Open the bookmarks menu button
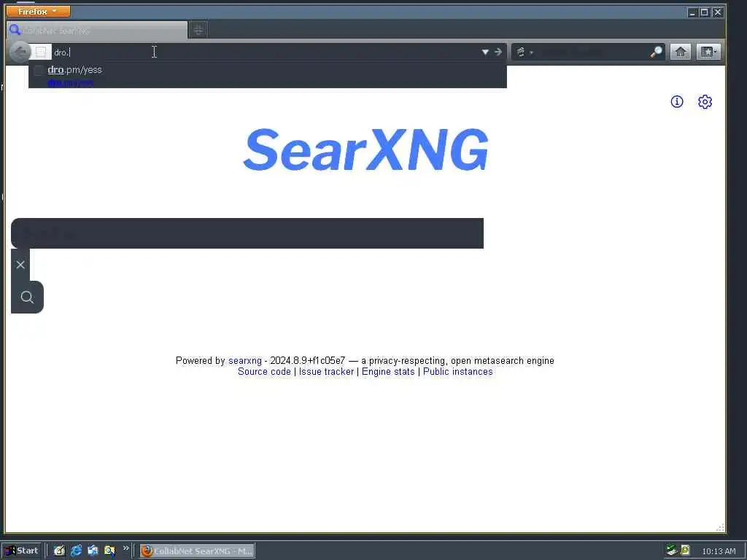 pyautogui.click(x=708, y=52)
